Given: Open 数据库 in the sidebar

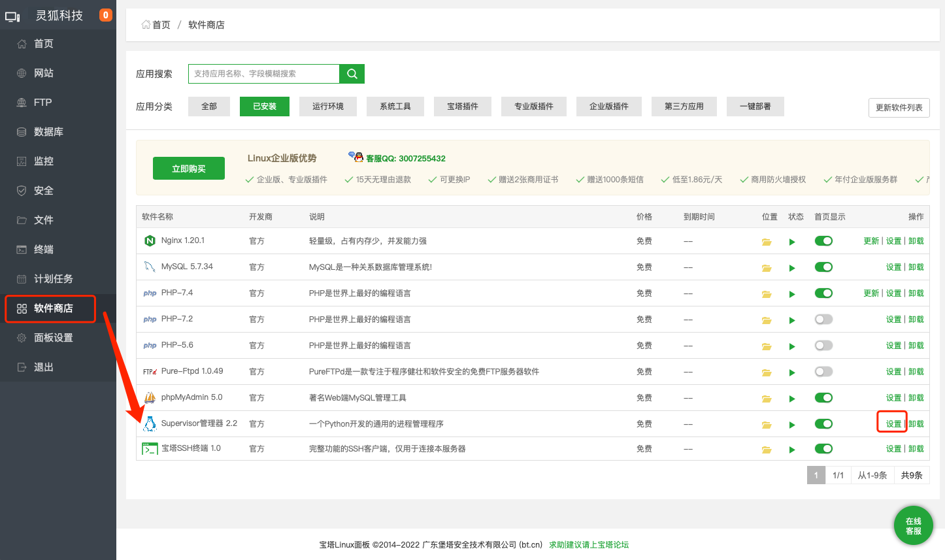Looking at the screenshot, I should 58,132.
